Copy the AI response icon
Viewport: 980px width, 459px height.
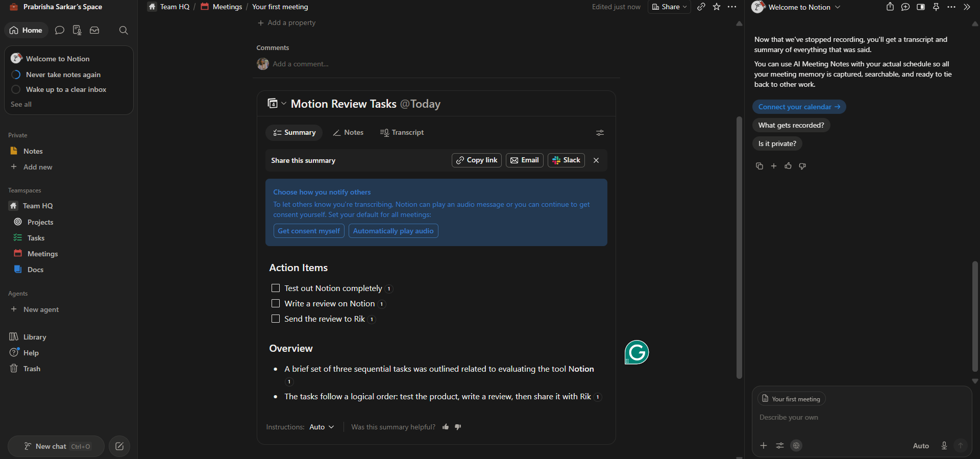click(759, 166)
